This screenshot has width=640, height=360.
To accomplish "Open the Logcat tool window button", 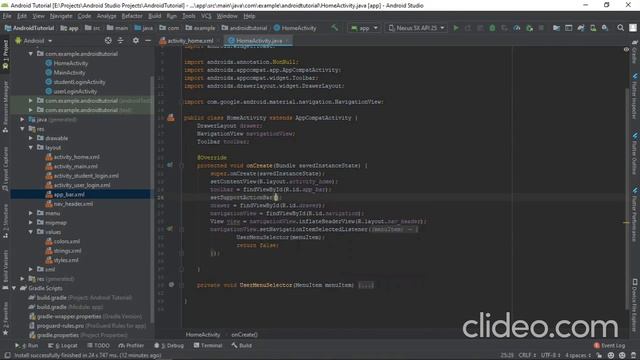I will point(62,346).
